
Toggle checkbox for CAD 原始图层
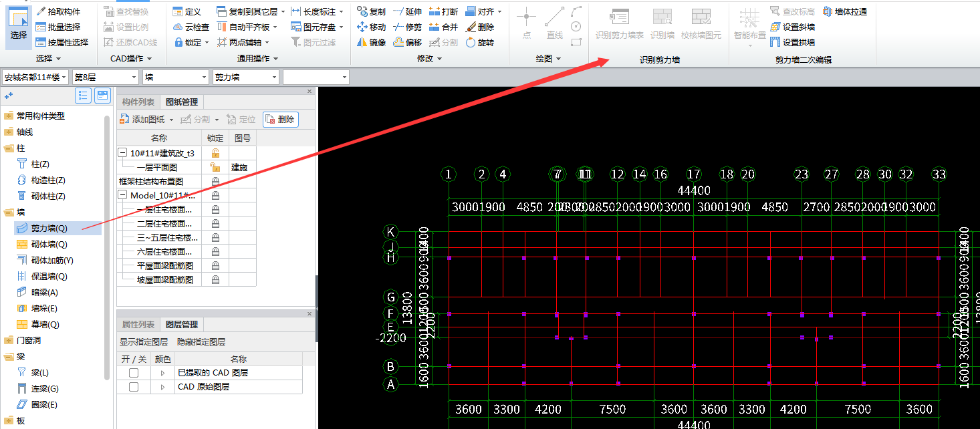(134, 387)
